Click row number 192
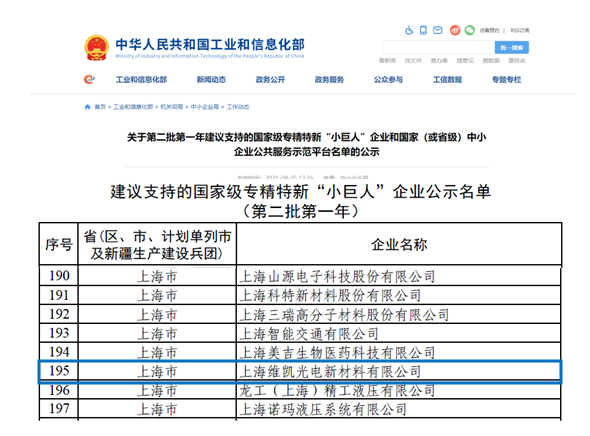 pos(59,314)
